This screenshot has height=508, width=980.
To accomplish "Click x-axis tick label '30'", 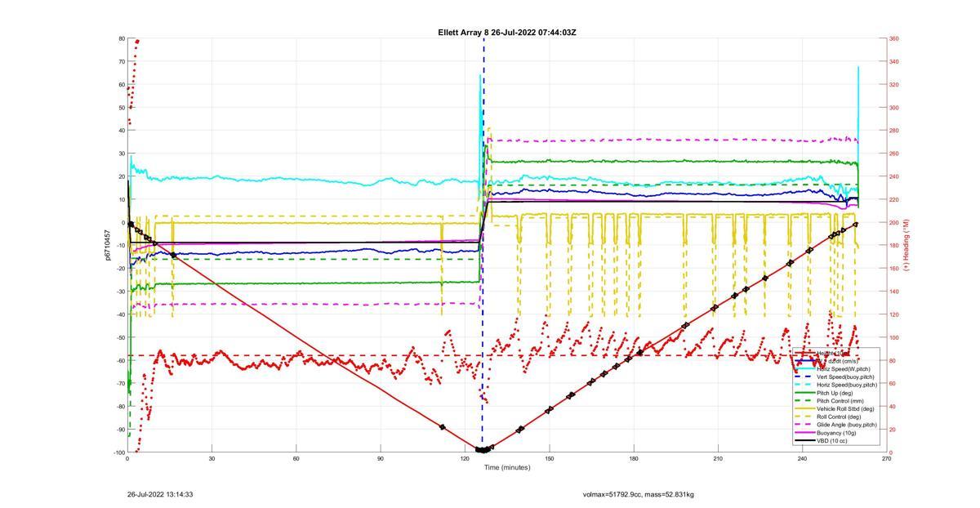I will click(x=212, y=458).
